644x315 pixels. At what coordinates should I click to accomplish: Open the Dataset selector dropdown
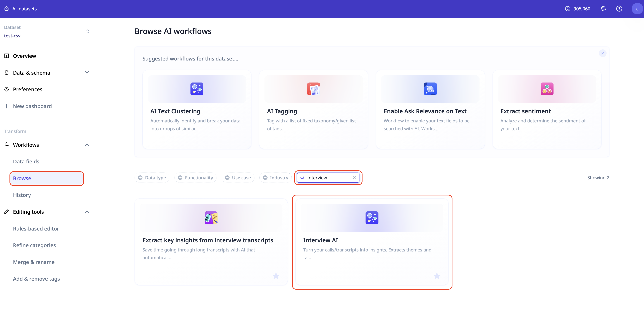click(87, 31)
